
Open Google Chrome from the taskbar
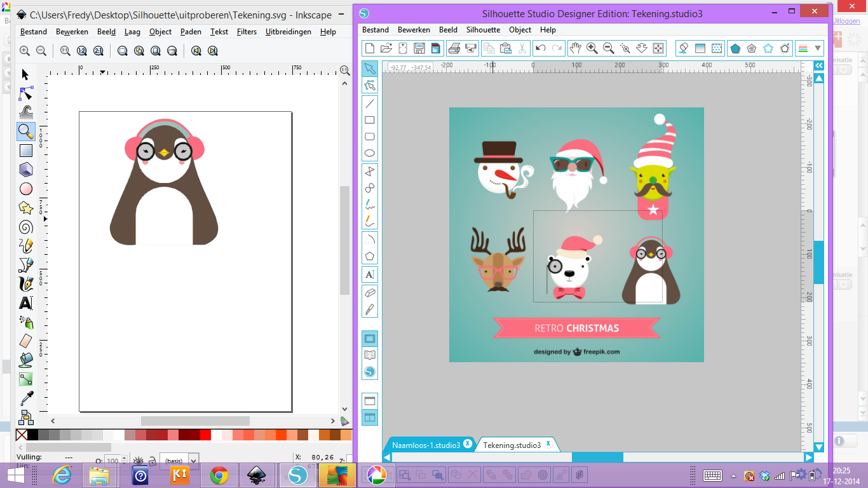[219, 475]
